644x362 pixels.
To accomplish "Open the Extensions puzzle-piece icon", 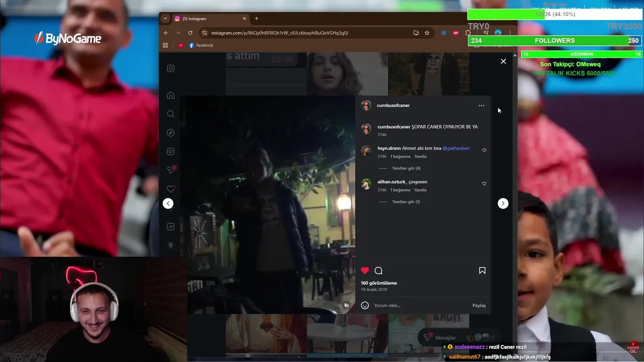I will [x=468, y=33].
